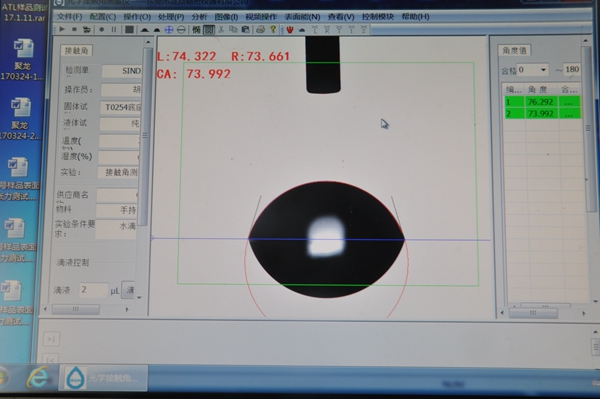The image size is (600, 399).
Task: Switch to the 接触角 tab
Action: [x=76, y=50]
